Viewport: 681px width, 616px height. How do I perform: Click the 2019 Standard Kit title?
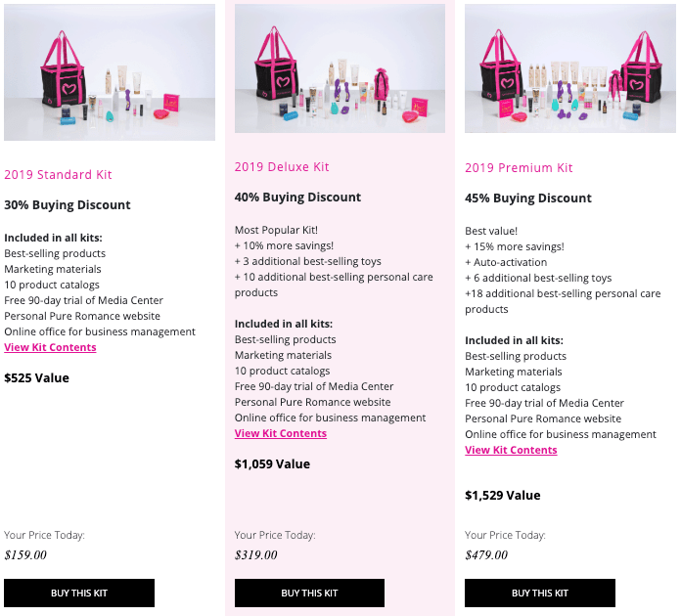pos(58,174)
